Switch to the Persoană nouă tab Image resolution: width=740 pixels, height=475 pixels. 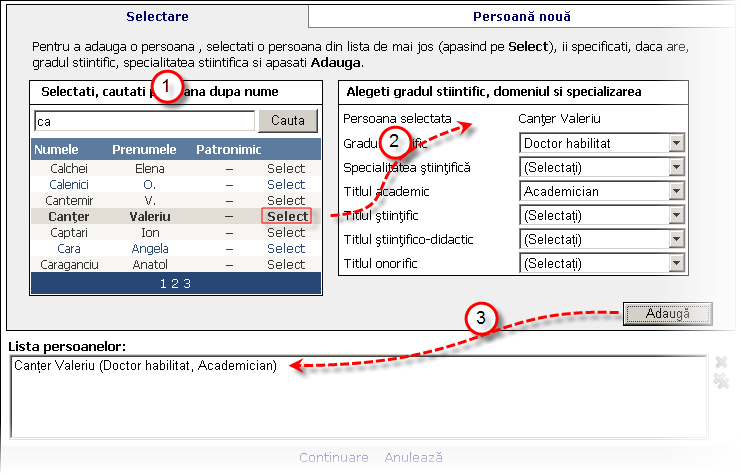521,16
